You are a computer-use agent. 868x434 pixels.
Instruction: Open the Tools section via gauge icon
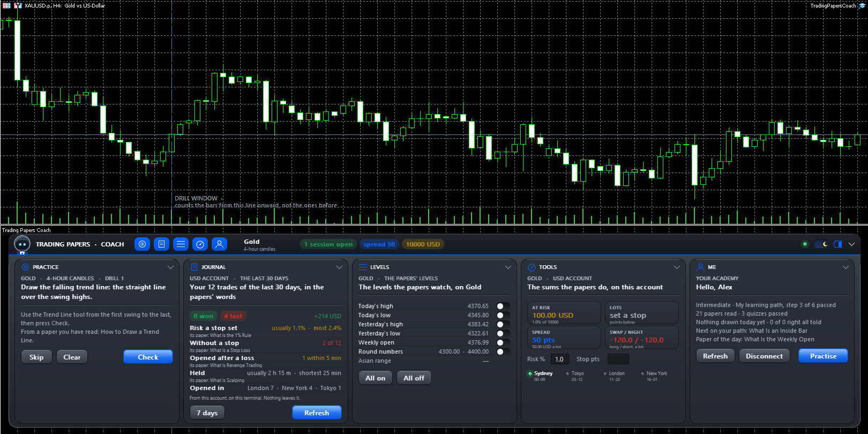click(200, 244)
